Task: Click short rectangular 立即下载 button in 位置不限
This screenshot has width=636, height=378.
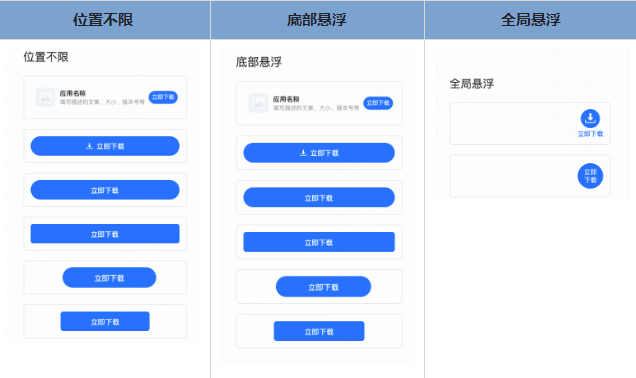Action: pos(105,321)
